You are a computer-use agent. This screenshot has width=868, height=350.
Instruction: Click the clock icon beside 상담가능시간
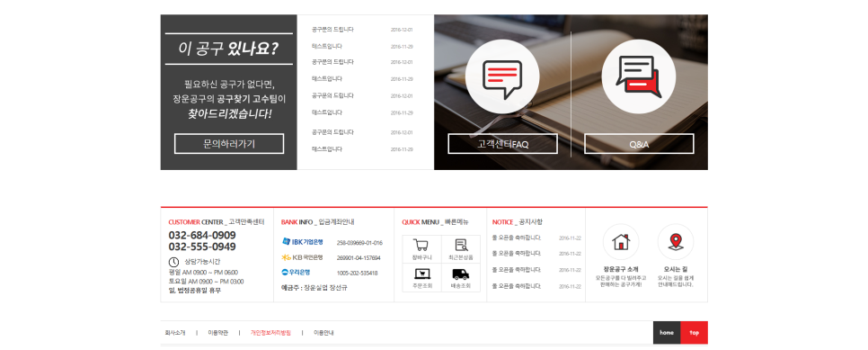tap(173, 262)
